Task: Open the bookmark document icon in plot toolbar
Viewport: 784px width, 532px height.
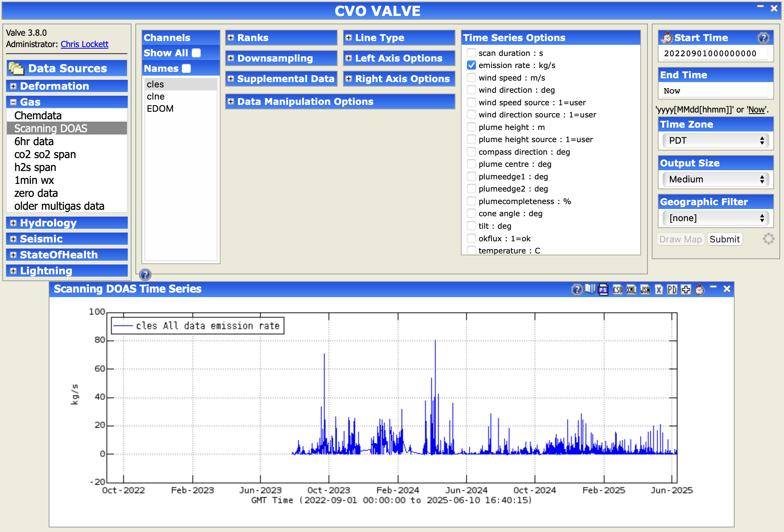Action: point(590,290)
